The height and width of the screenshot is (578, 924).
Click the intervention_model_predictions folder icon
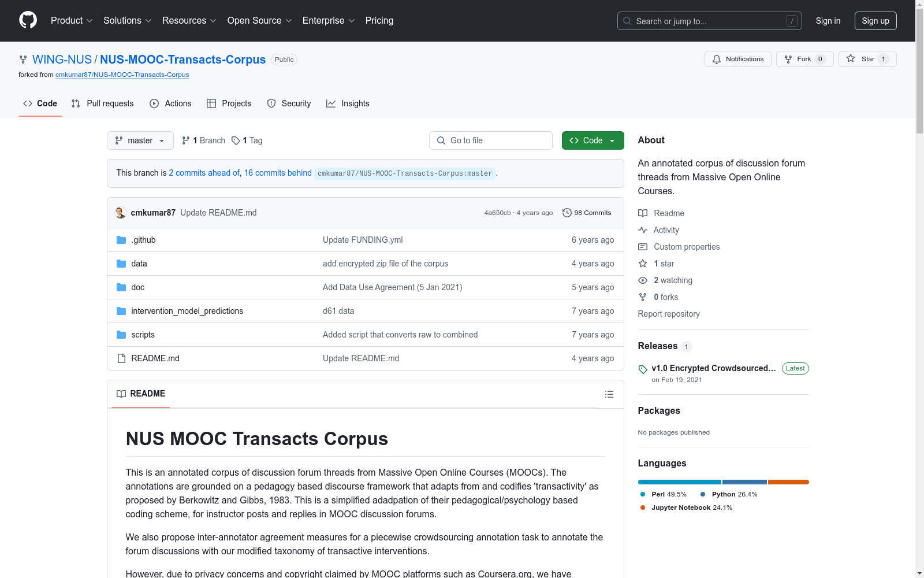pos(121,311)
